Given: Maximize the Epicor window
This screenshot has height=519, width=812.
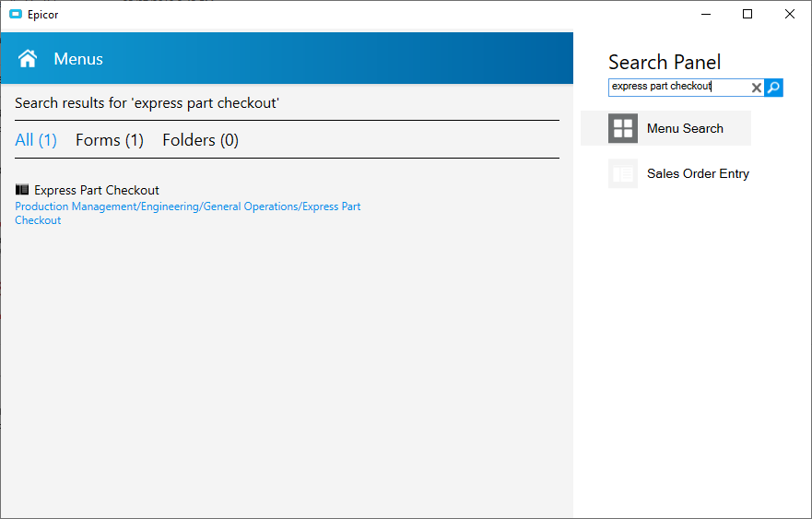Looking at the screenshot, I should point(747,14).
